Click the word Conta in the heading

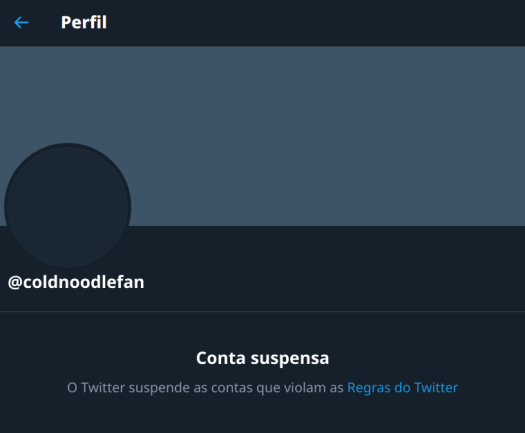[221, 358]
